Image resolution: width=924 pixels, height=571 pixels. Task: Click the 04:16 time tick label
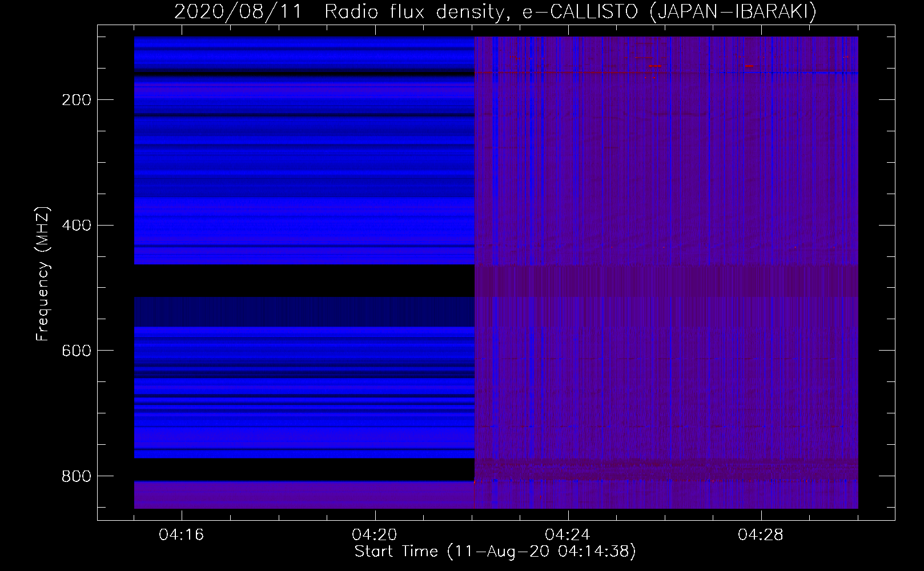coord(182,534)
